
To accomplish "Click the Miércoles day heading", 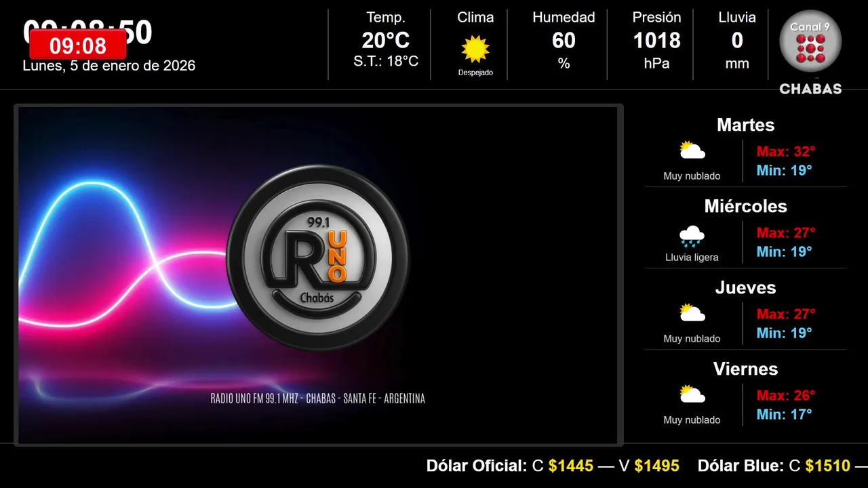I will [745, 206].
